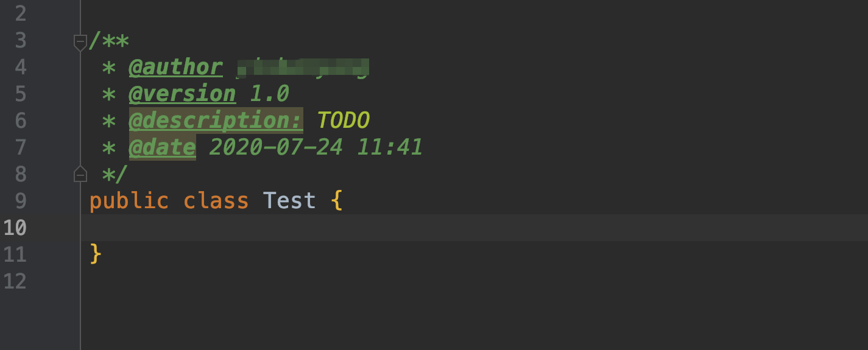Click line number 12 in the gutter
Viewport: 868px width, 350px height.
point(15,281)
